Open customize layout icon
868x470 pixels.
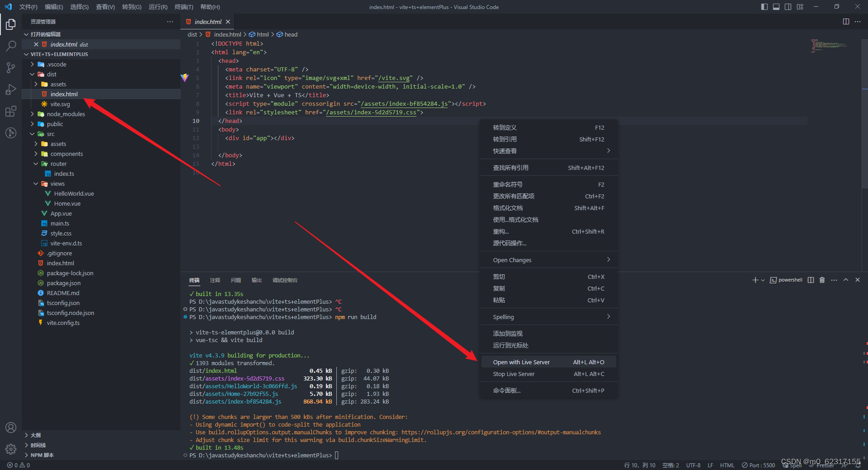[x=800, y=7]
